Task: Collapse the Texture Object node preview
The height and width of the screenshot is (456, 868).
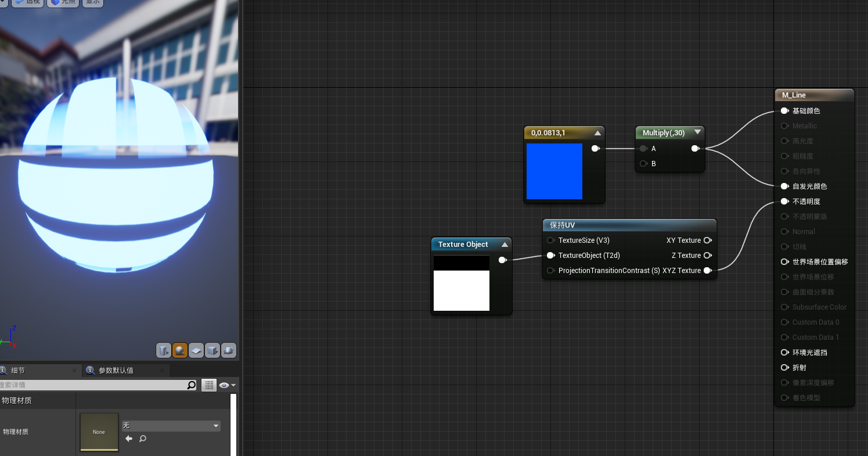Action: [x=505, y=244]
